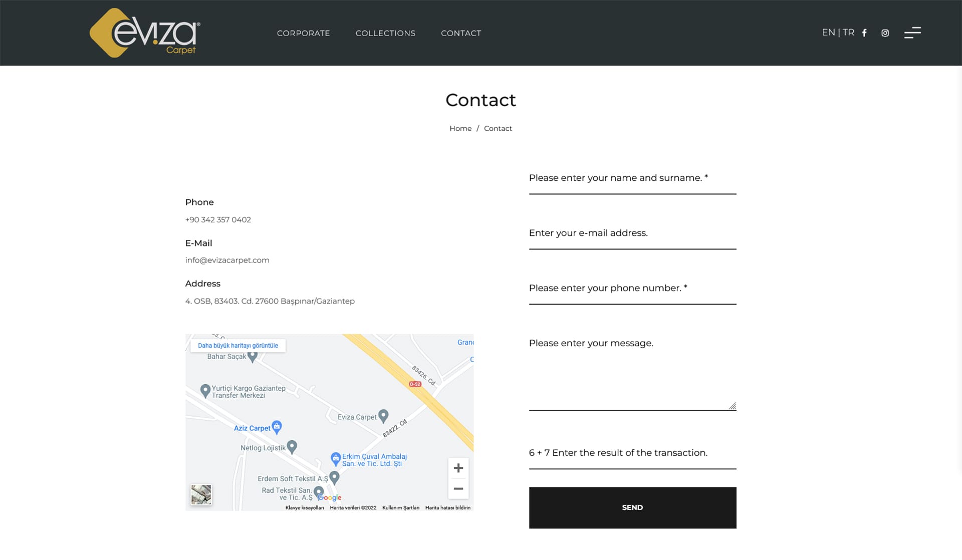Select the Aziz Carpet map marker
Viewport: 962px width, 560px height.
tap(277, 427)
